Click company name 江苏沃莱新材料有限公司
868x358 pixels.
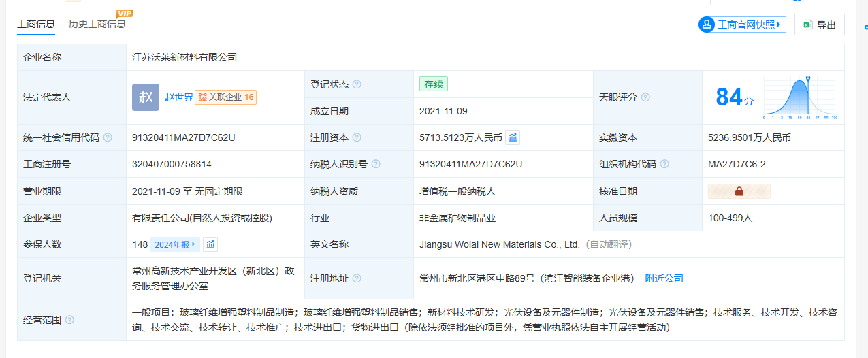tap(184, 57)
